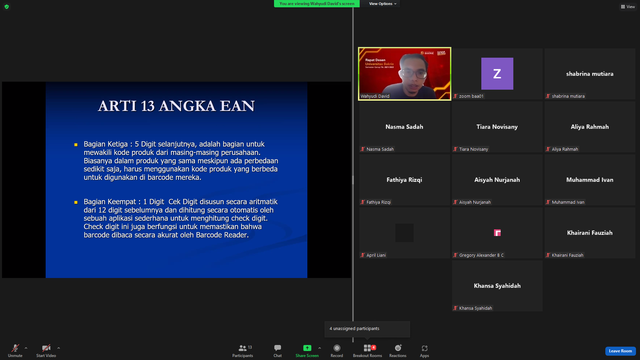Open the Apps panel
Image resolution: width=640 pixels, height=360 pixels.
click(424, 350)
